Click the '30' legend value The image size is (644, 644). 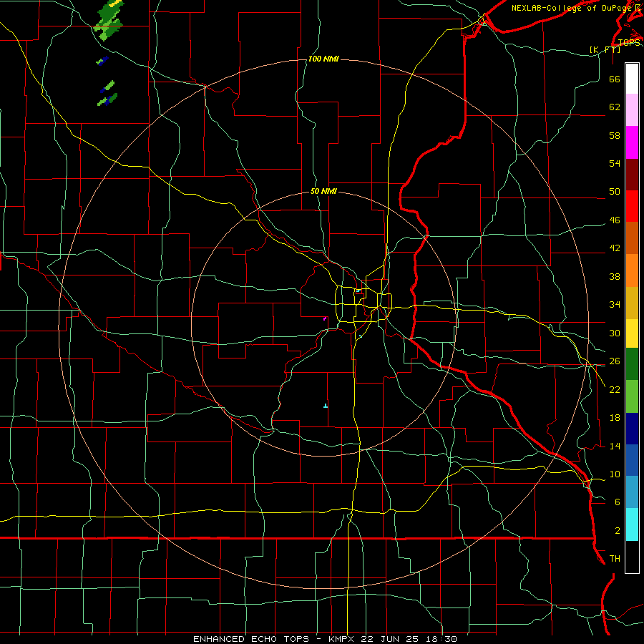pyautogui.click(x=615, y=333)
